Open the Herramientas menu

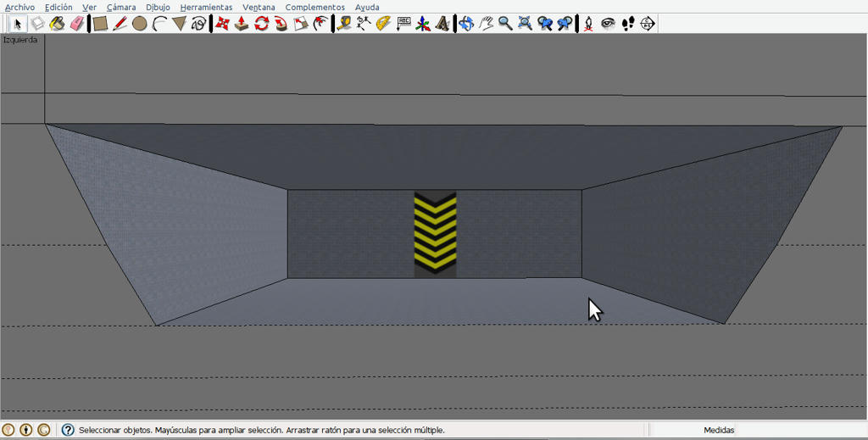tap(207, 7)
